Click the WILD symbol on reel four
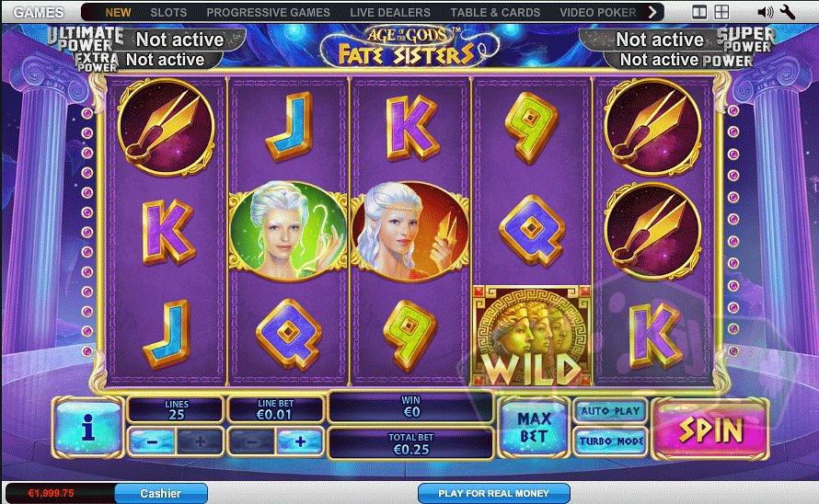 [x=531, y=337]
